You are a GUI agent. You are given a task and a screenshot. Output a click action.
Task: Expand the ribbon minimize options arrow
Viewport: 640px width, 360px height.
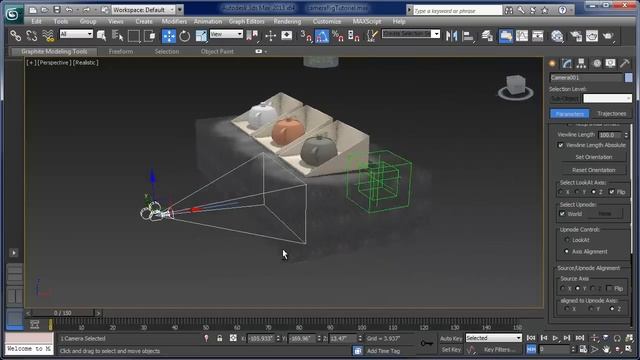click(266, 52)
